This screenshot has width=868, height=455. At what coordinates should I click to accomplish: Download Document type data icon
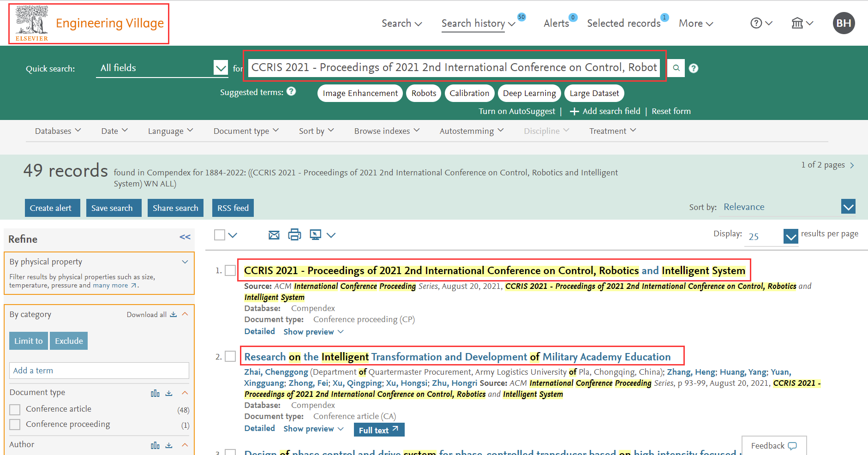pyautogui.click(x=169, y=393)
